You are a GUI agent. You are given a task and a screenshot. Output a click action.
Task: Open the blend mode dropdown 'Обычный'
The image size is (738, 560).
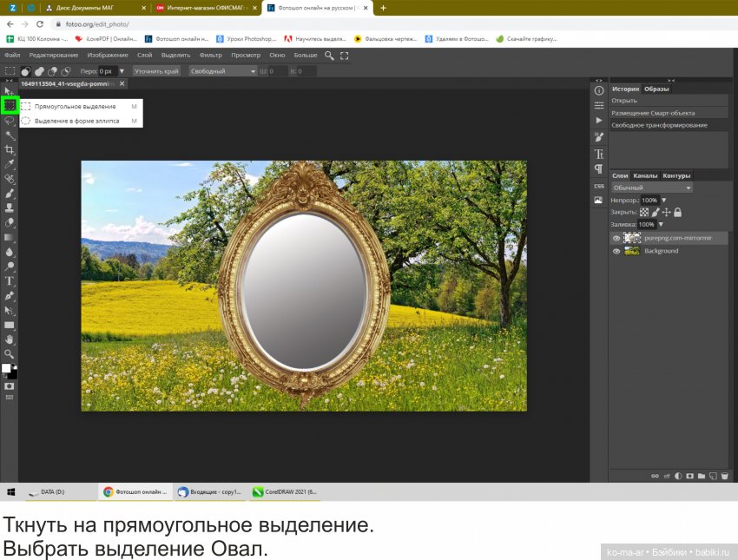(652, 188)
